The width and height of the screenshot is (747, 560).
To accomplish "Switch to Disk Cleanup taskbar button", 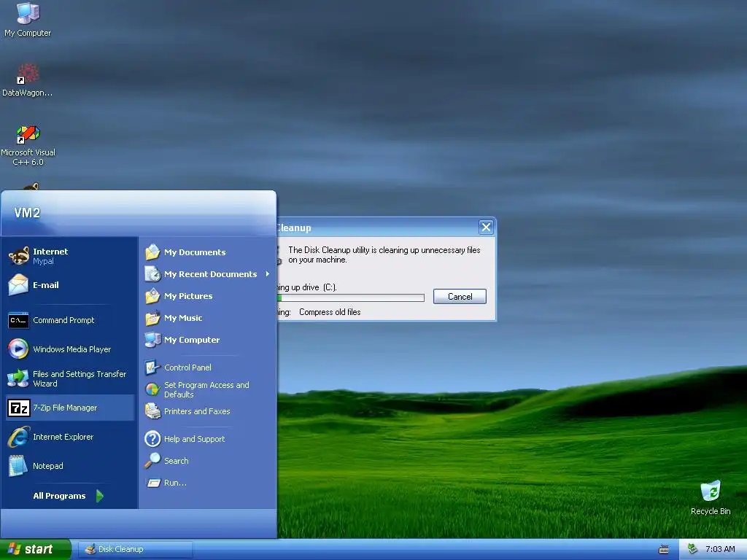I will (x=135, y=549).
